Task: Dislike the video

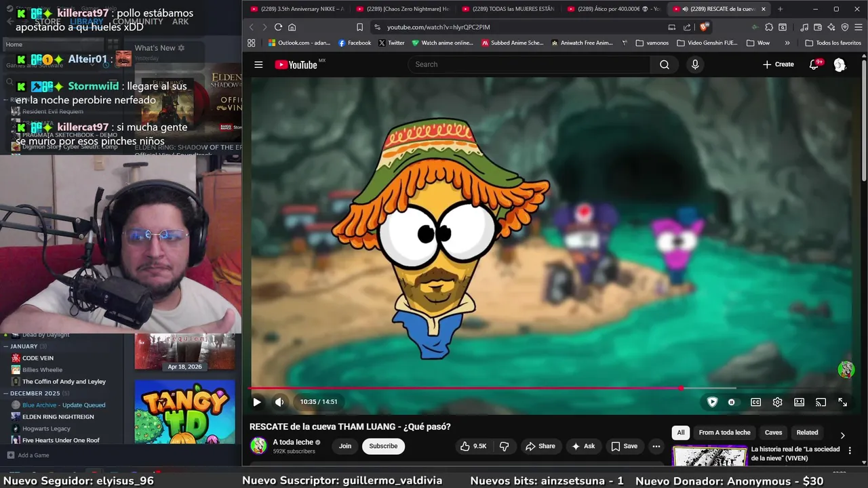Action: (x=504, y=446)
